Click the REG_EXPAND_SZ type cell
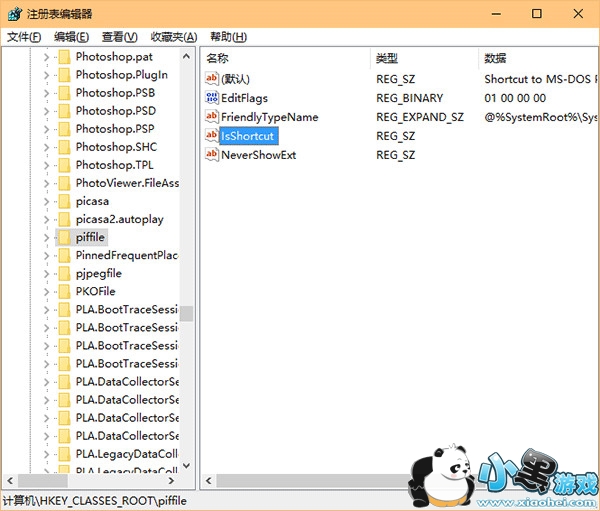 coord(420,117)
